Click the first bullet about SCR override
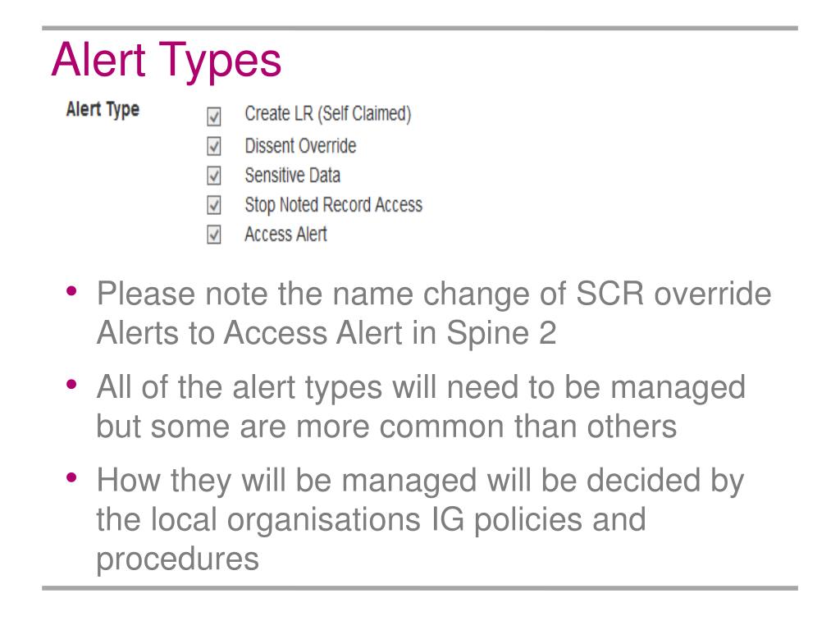Viewport: 840px width, 630px height. (x=434, y=313)
